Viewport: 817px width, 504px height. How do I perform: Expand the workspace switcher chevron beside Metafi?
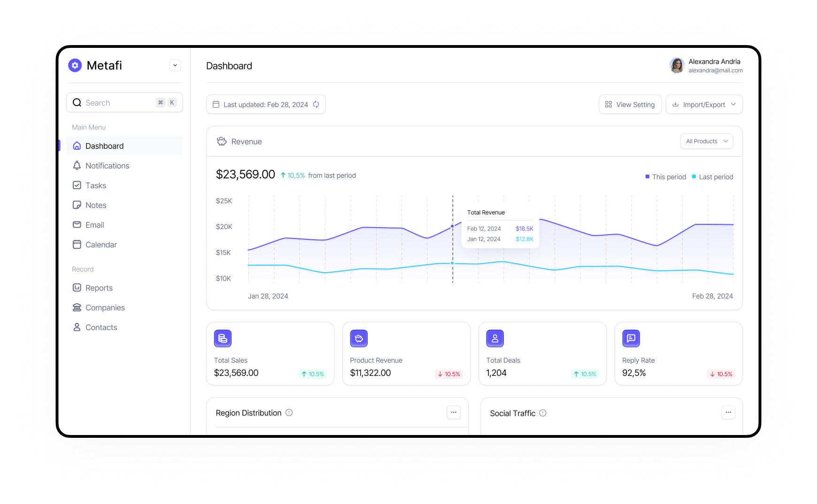(x=175, y=65)
